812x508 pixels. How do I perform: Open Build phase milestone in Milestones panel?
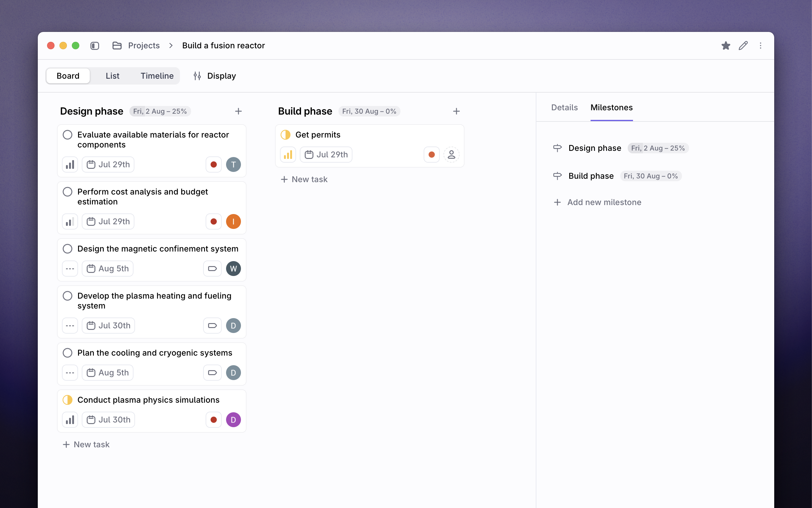[x=591, y=176]
